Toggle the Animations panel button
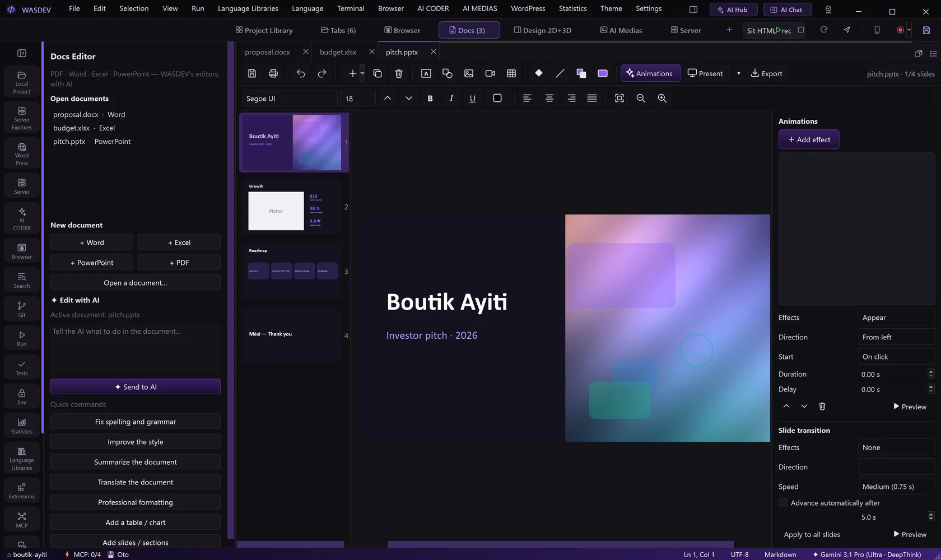The image size is (941, 560). tap(650, 73)
